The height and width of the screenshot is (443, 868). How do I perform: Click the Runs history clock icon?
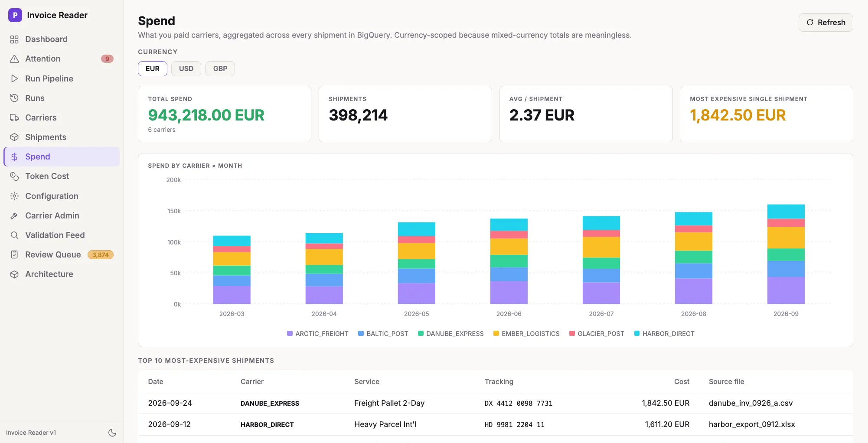tap(14, 98)
